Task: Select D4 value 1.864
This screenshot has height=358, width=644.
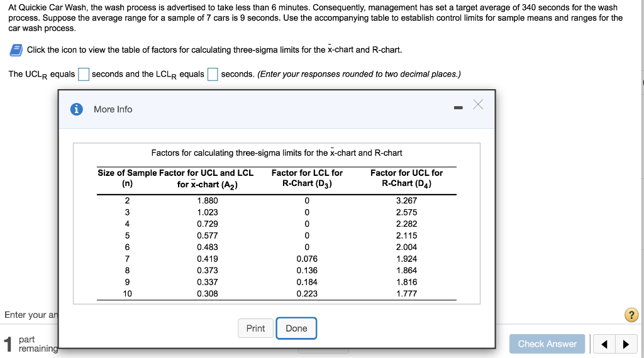Action: pyautogui.click(x=406, y=271)
